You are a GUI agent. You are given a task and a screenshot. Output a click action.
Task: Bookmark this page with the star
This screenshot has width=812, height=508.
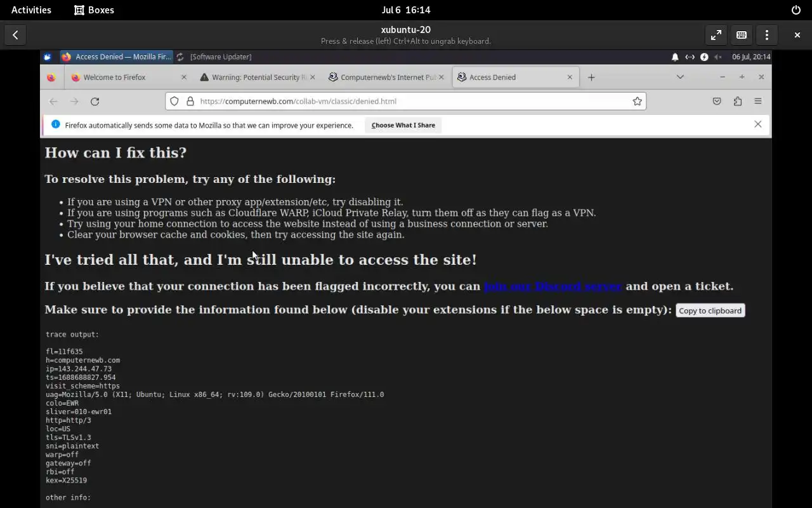637,101
